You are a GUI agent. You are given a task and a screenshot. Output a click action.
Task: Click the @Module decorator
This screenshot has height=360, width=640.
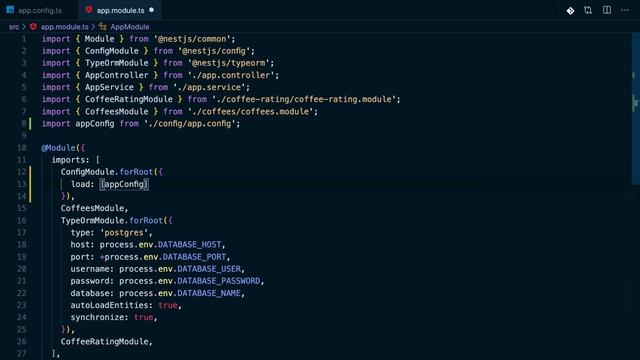pyautogui.click(x=58, y=148)
